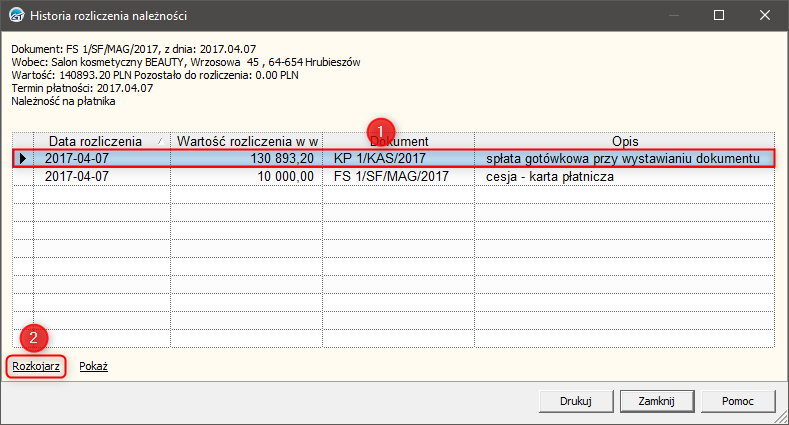Close the window with the X button
This screenshot has height=425, width=789.
click(765, 15)
